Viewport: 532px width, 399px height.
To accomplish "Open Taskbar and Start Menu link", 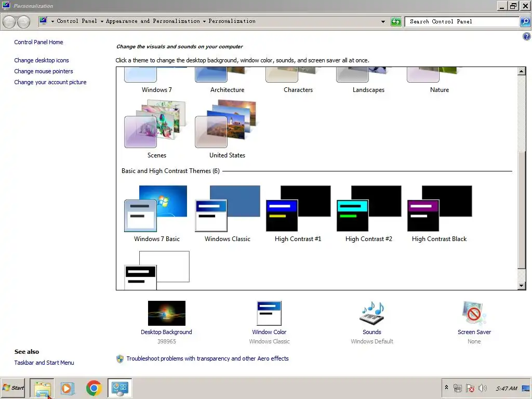I will pos(44,362).
